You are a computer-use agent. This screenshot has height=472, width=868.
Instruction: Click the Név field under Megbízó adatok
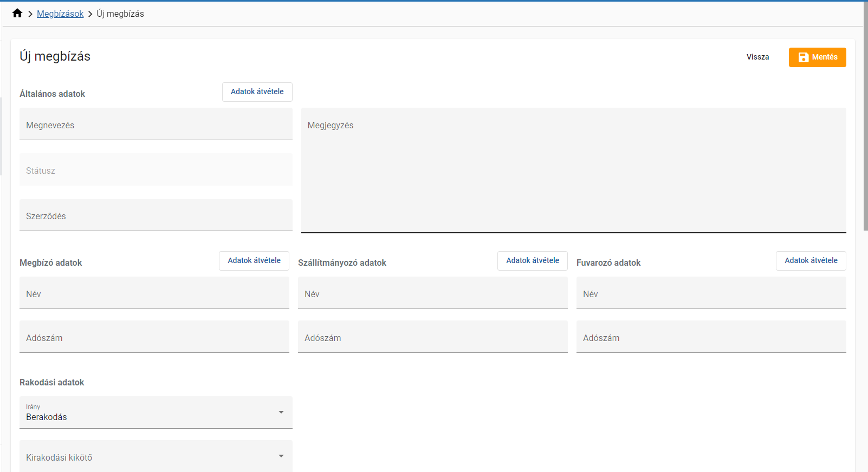pos(154,293)
